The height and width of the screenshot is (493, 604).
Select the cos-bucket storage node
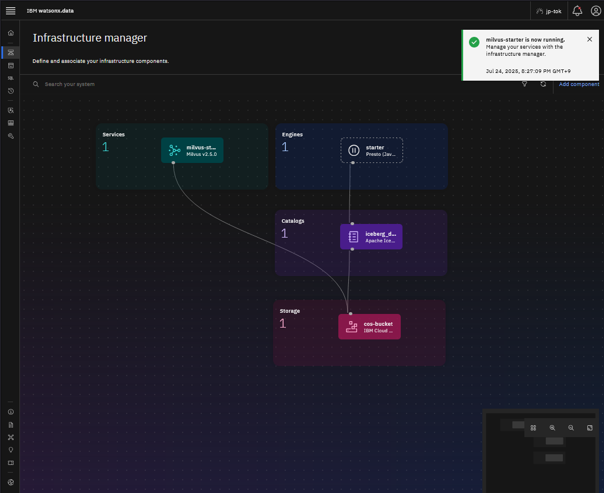point(369,327)
